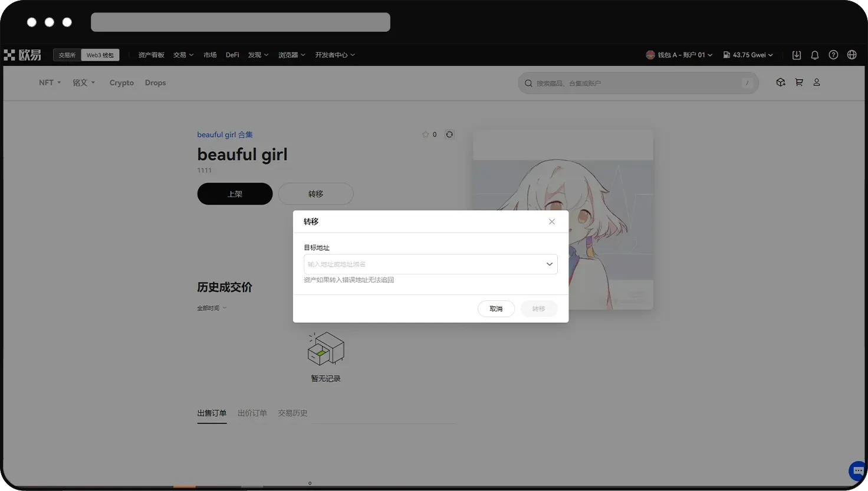This screenshot has width=868, height=491.
Task: Select the 交易历史 tab
Action: pyautogui.click(x=292, y=413)
